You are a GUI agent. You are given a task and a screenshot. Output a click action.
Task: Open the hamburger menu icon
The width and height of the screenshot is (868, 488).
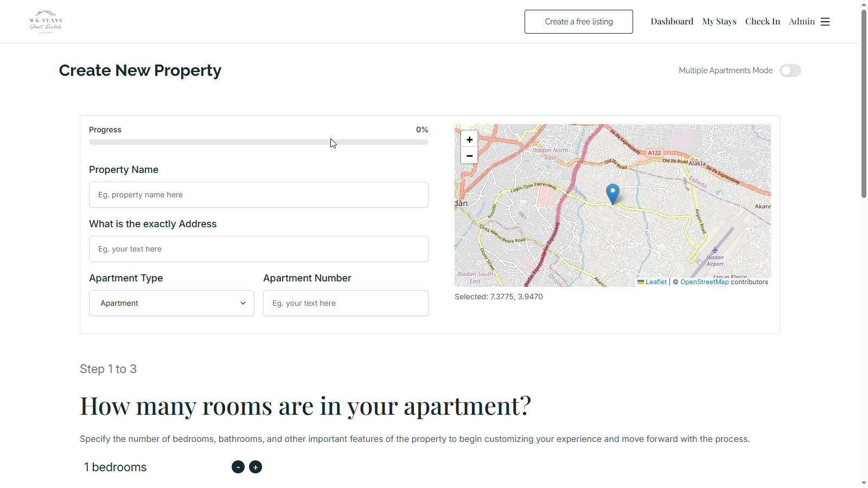825,22
